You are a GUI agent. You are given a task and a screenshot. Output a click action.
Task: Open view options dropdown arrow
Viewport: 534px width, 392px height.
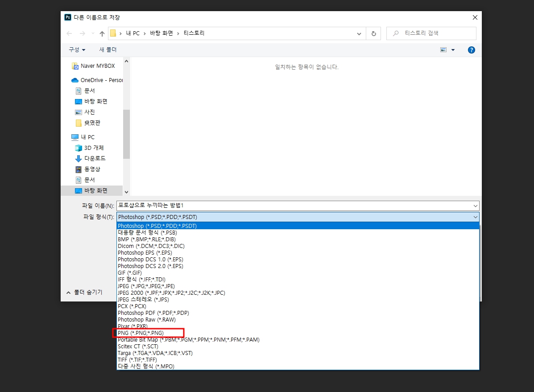click(453, 50)
